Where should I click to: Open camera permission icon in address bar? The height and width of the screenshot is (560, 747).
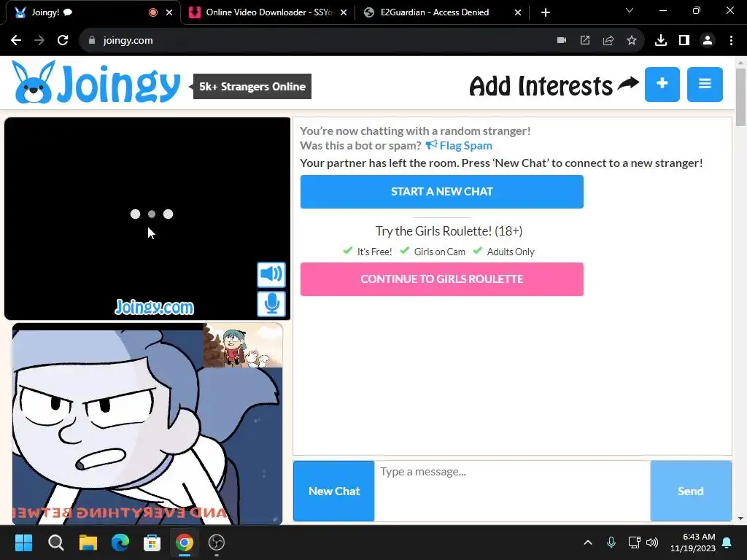(x=562, y=41)
